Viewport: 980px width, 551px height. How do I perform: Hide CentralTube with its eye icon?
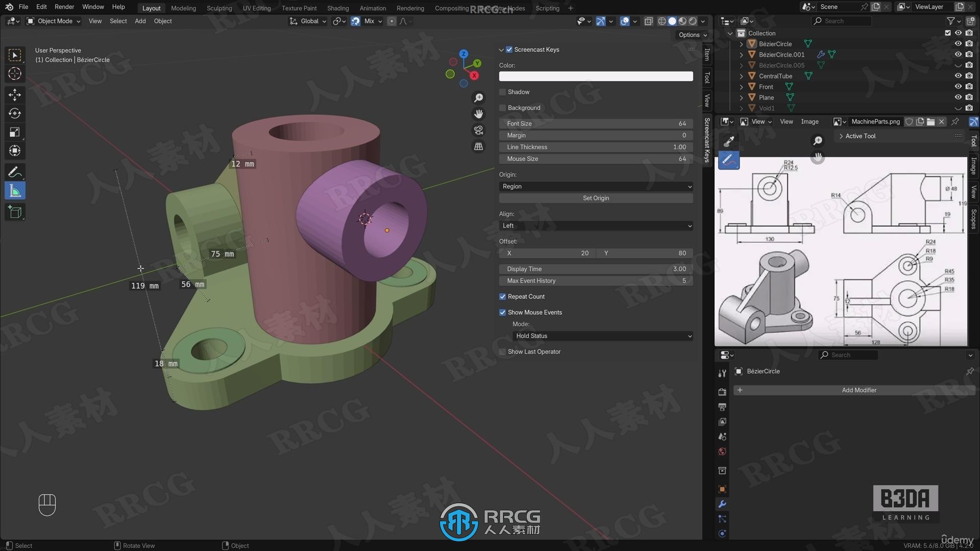[x=958, y=76]
